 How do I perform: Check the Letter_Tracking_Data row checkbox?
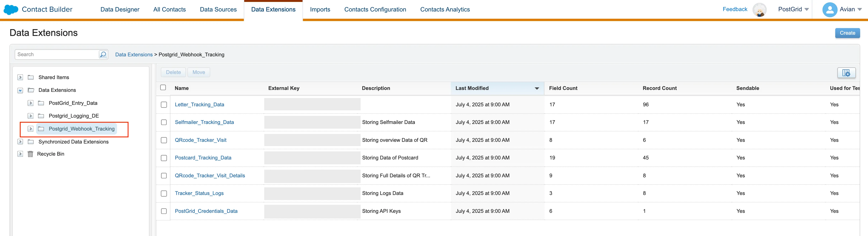pyautogui.click(x=164, y=105)
